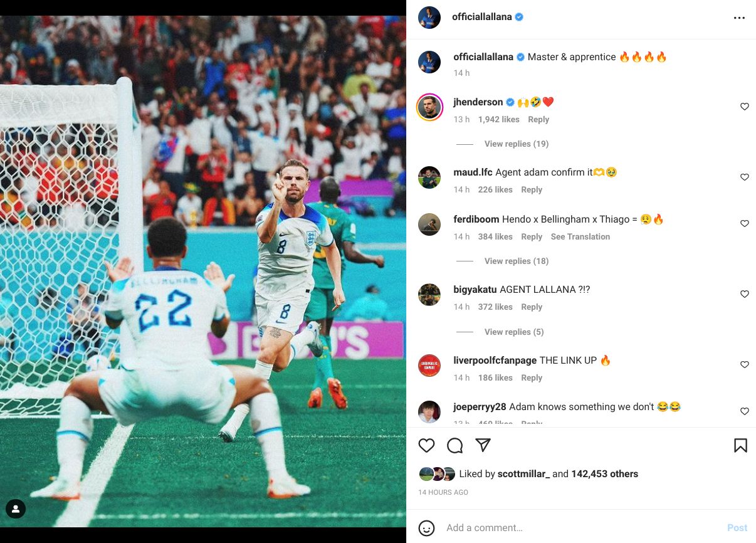Reply to the liverpoolfcfanpage comment
This screenshot has height=543, width=756.
tap(532, 377)
